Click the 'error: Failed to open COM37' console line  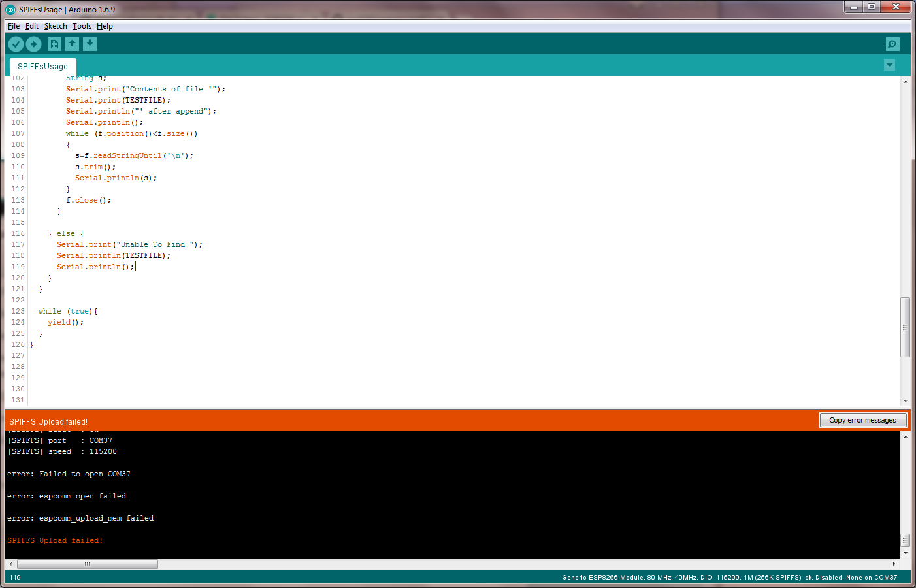click(x=69, y=474)
